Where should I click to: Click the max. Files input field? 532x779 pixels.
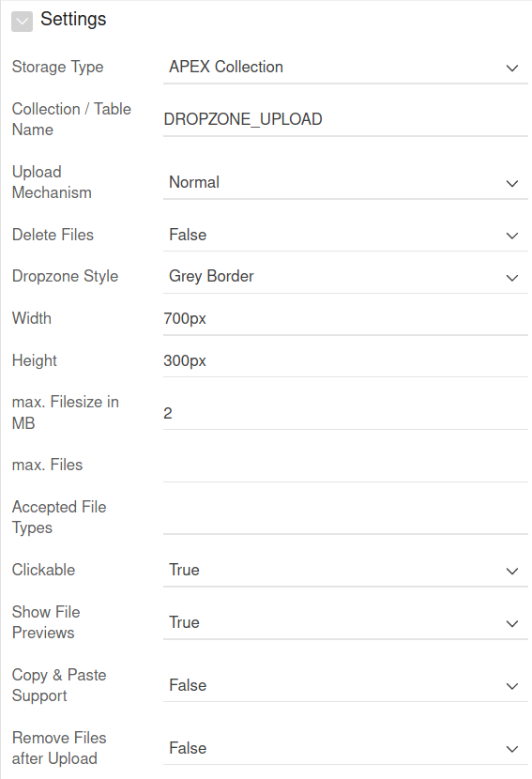tap(345, 466)
